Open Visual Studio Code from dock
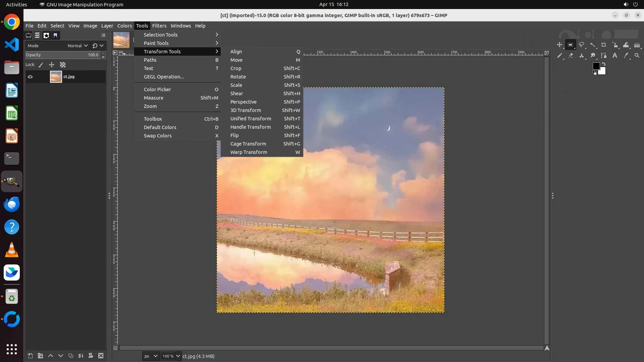The width and height of the screenshot is (644, 362). (x=12, y=45)
